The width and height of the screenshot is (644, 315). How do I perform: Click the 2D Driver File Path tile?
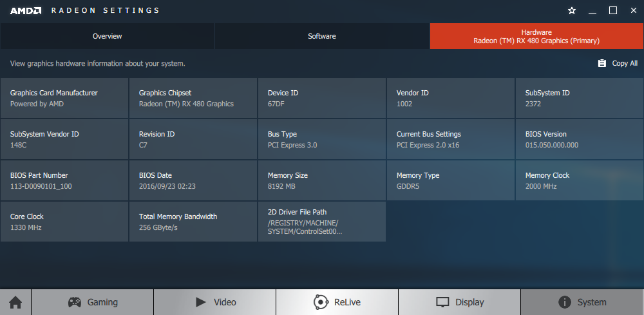click(322, 222)
